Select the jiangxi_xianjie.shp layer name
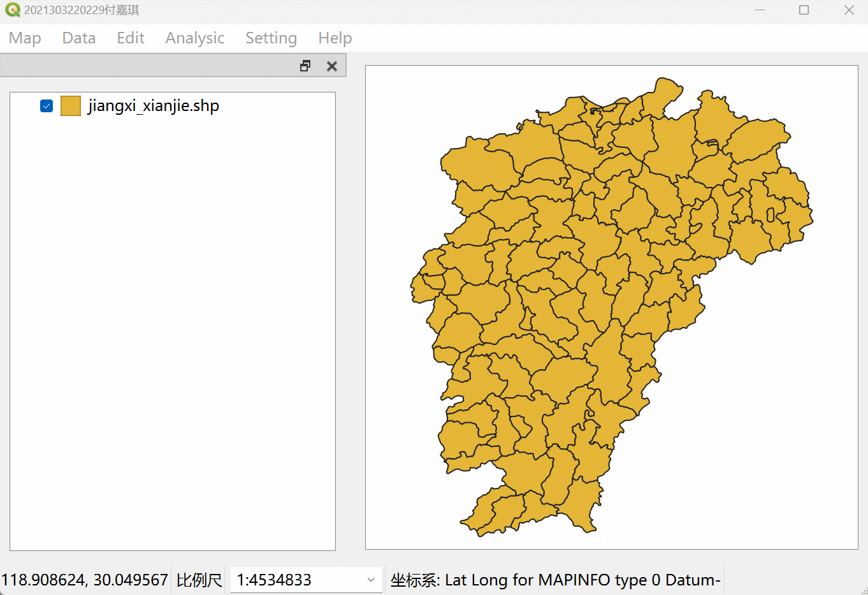The width and height of the screenshot is (868, 595). pos(154,106)
